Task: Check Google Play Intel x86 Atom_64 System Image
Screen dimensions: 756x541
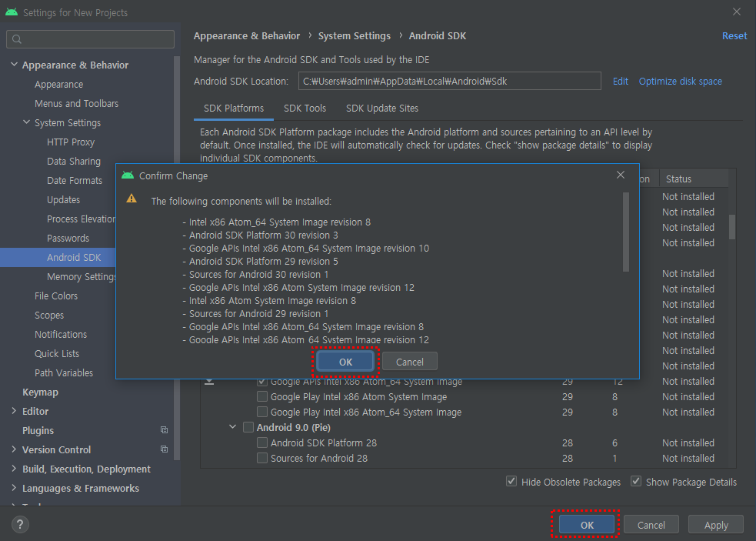Action: 262,412
